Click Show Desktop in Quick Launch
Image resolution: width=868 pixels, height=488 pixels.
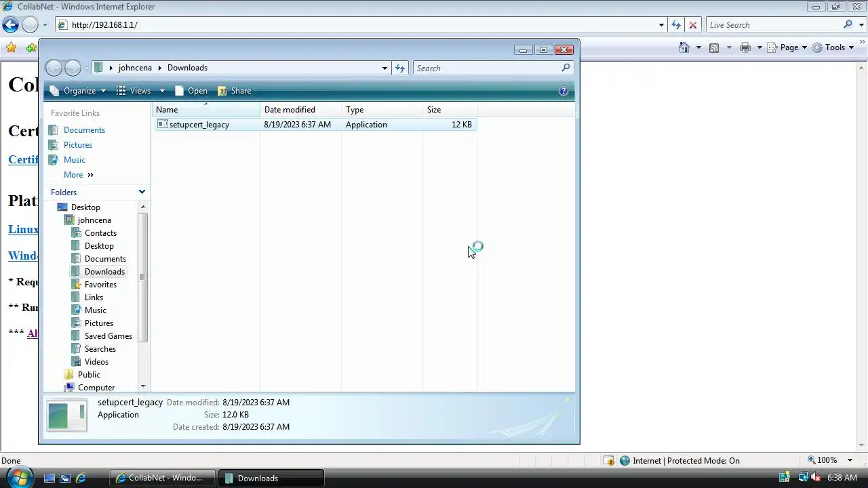(49, 478)
